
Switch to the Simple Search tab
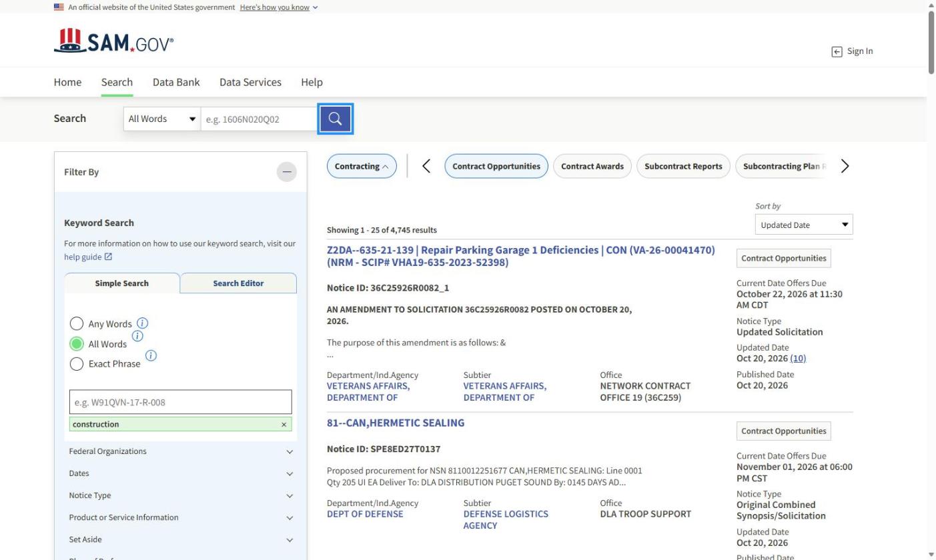pos(122,283)
